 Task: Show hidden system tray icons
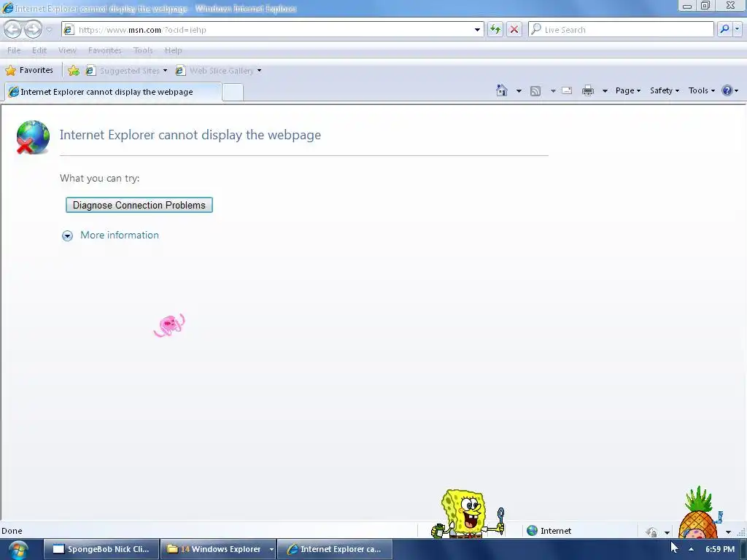coord(691,550)
